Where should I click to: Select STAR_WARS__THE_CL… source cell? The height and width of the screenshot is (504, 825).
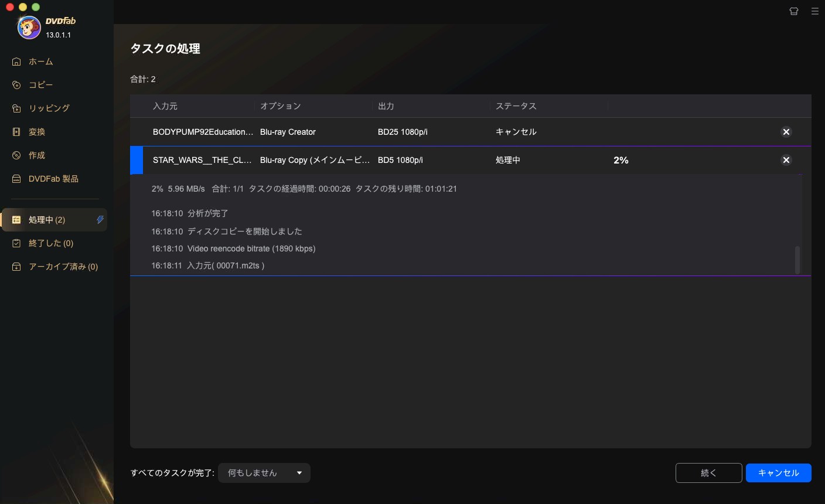point(202,160)
